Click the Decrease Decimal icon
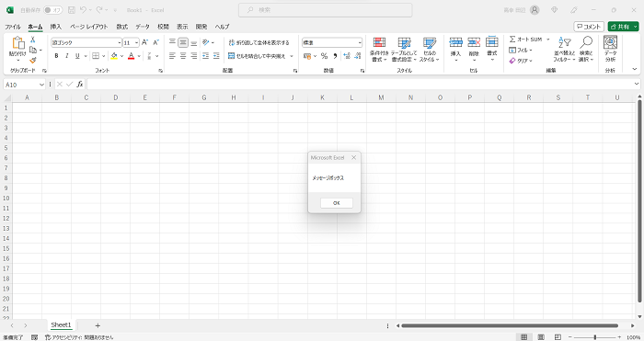Viewport: 644px width, 341px height. click(357, 56)
